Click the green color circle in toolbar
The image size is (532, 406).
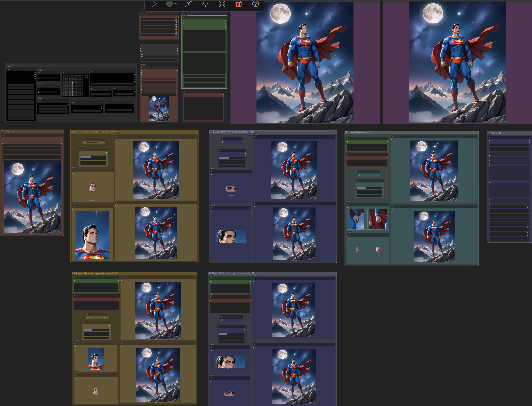click(x=169, y=4)
